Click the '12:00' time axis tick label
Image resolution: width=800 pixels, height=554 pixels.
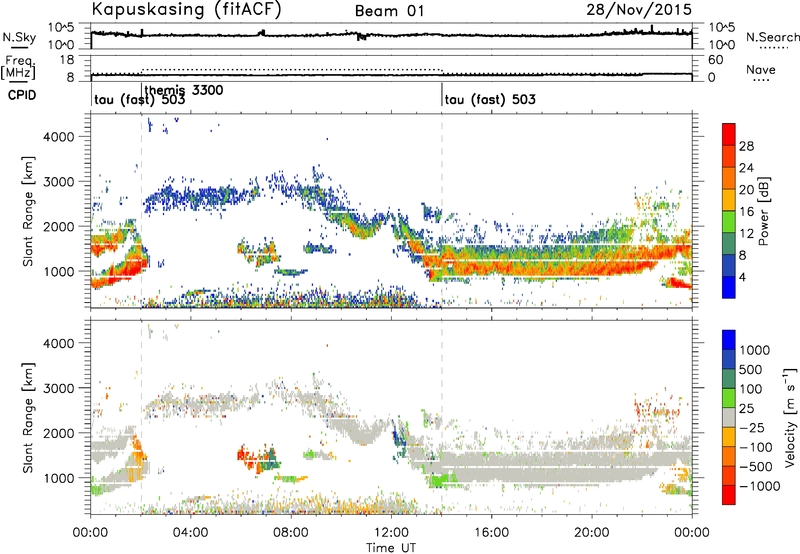tap(391, 533)
